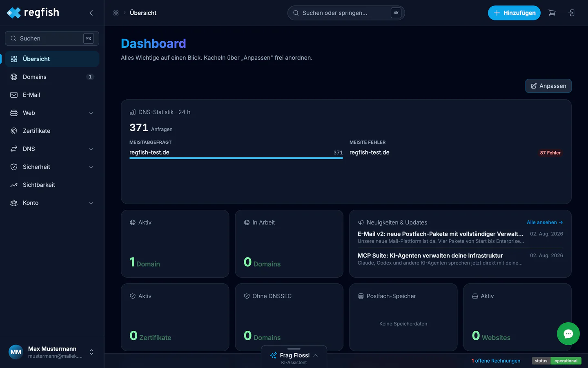Focus the Suchen oder springen search field
This screenshot has width=588, height=368.
tap(346, 13)
